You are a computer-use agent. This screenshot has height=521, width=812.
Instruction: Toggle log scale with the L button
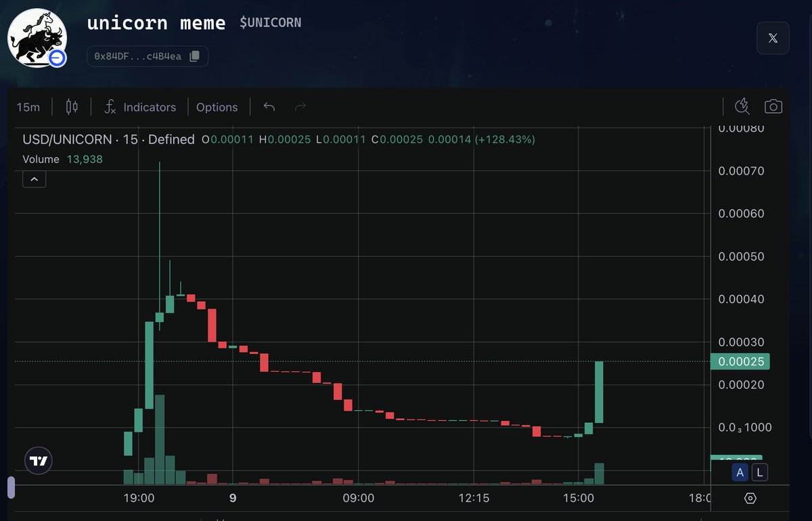click(x=759, y=473)
